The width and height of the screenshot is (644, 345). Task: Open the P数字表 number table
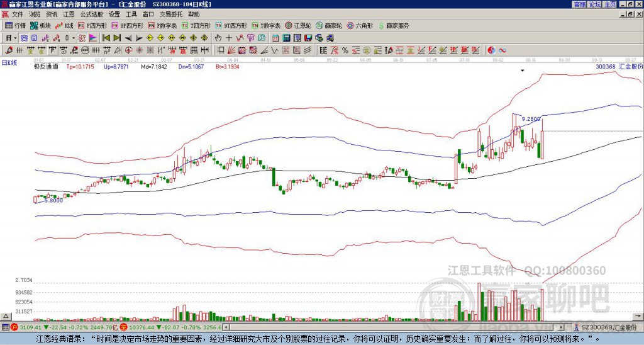tap(162, 25)
